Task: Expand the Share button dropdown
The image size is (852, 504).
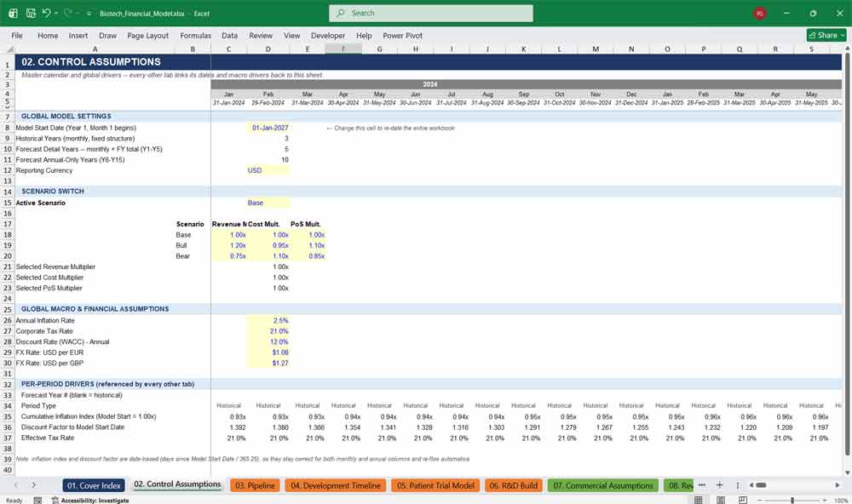Action: 843,35
